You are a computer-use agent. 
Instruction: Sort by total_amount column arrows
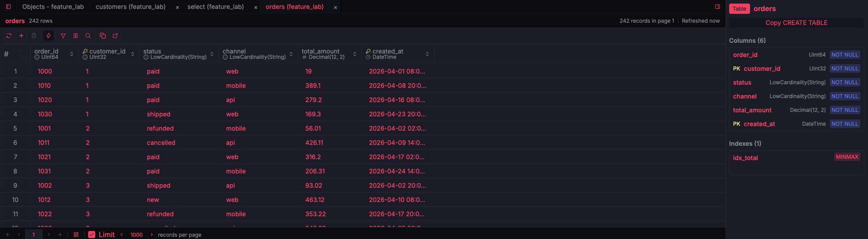[x=355, y=54]
